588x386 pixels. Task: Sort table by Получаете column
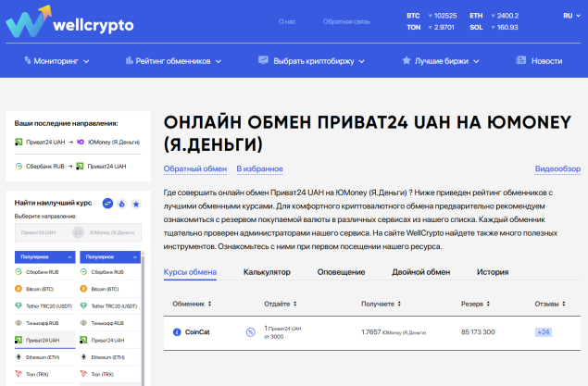pos(381,304)
